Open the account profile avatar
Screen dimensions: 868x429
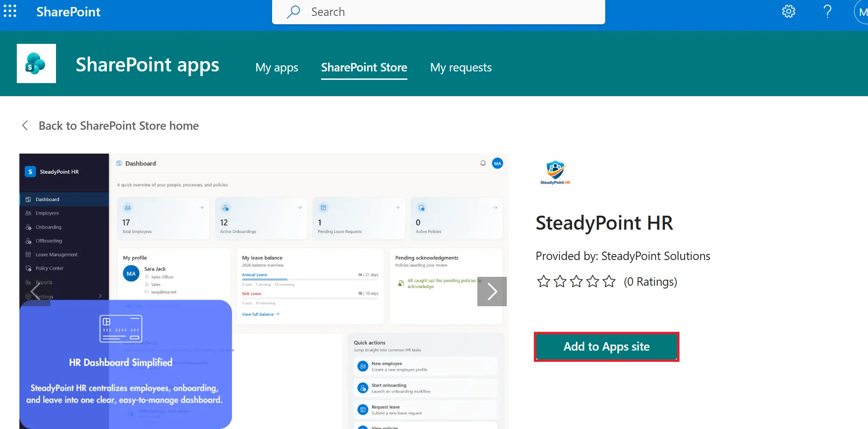click(x=861, y=12)
